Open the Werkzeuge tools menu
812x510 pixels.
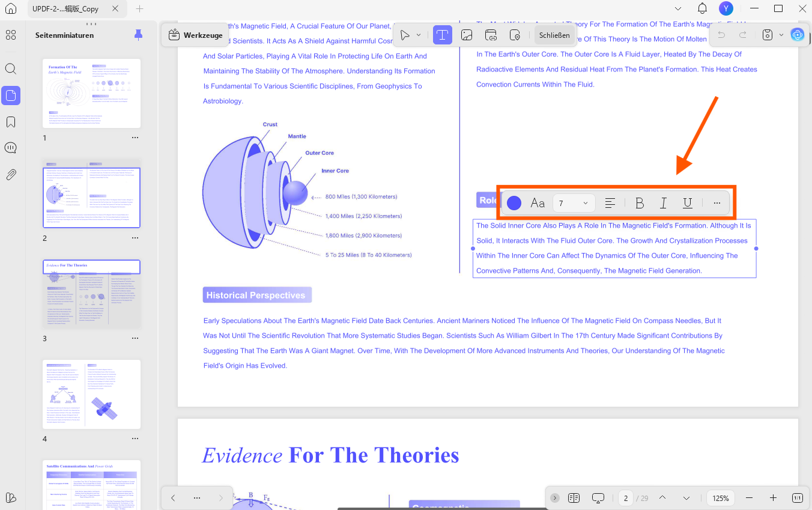196,35
